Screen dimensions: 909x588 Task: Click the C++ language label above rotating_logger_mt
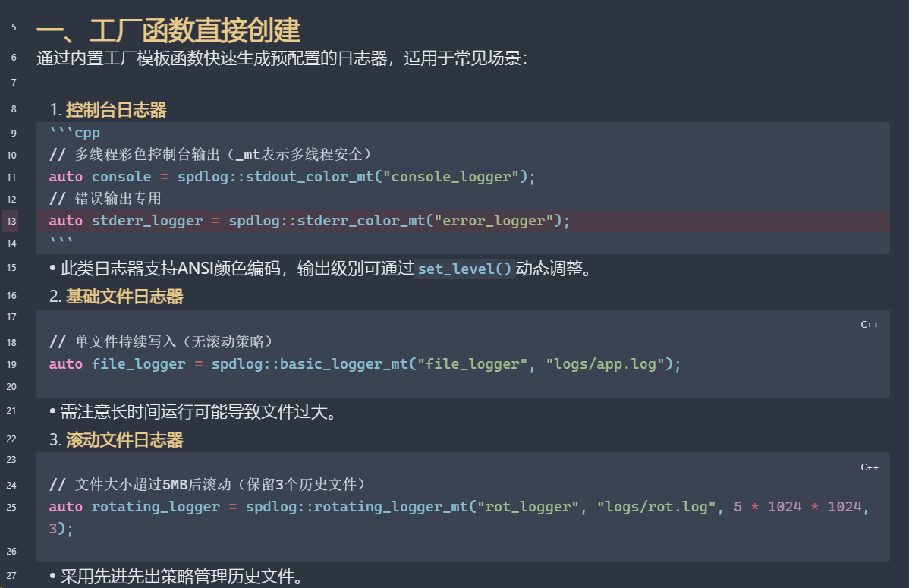(x=869, y=467)
